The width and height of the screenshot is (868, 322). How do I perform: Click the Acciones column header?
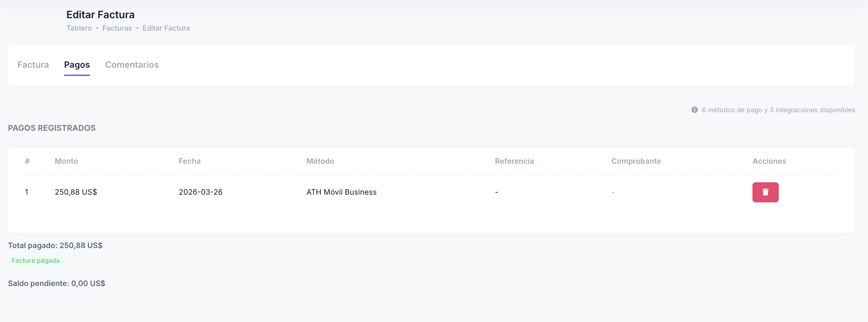tap(769, 161)
